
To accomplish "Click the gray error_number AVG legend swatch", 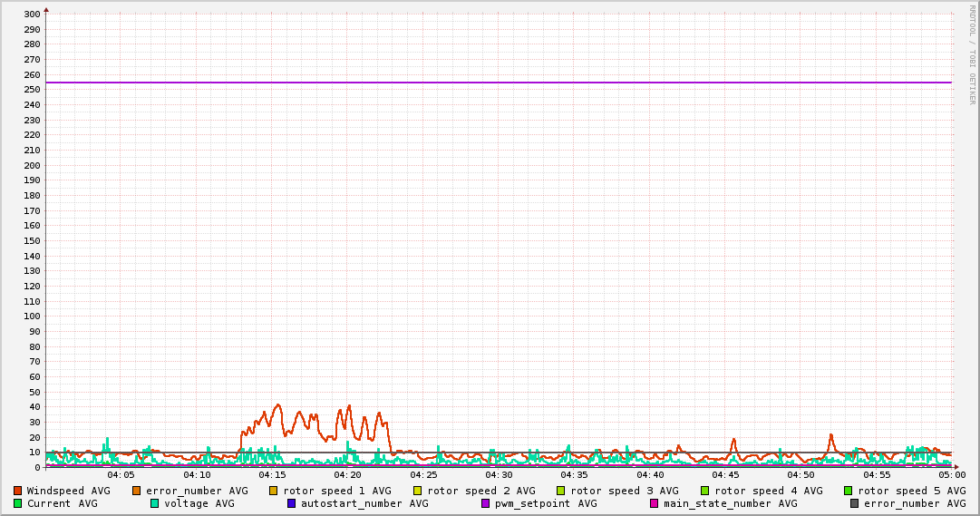I will click(854, 503).
